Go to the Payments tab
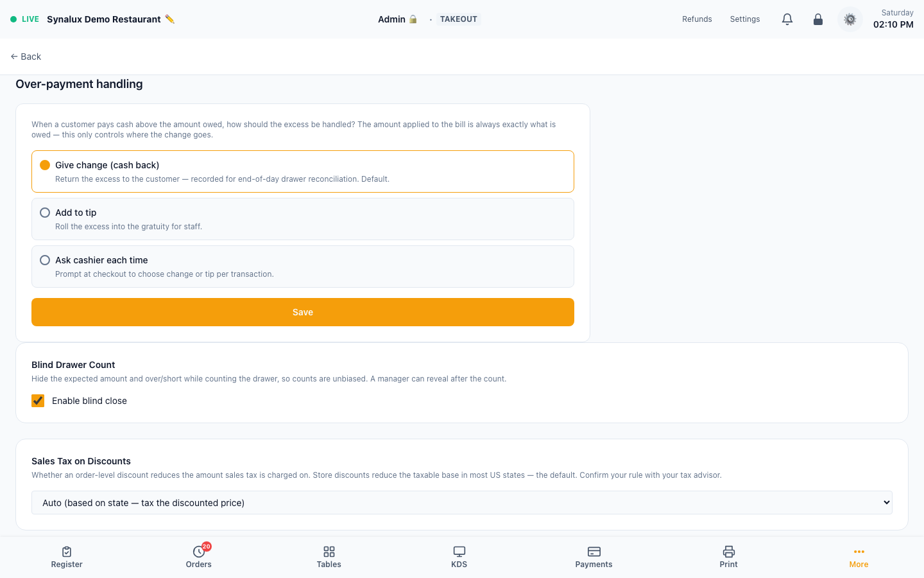This screenshot has height=578, width=924. [x=594, y=557]
